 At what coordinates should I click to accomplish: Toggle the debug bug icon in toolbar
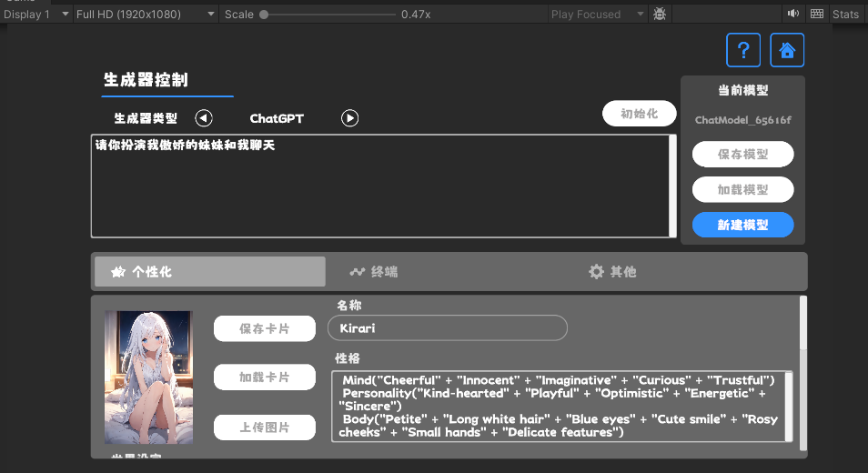point(660,14)
